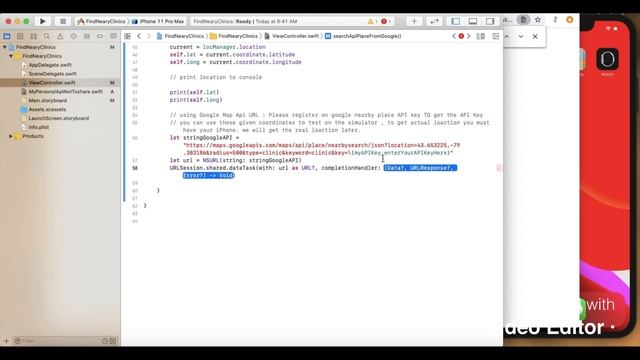Screen dimensions: 640x360
Task: Open the Find navigator magnifier icon
Action: click(47, 36)
